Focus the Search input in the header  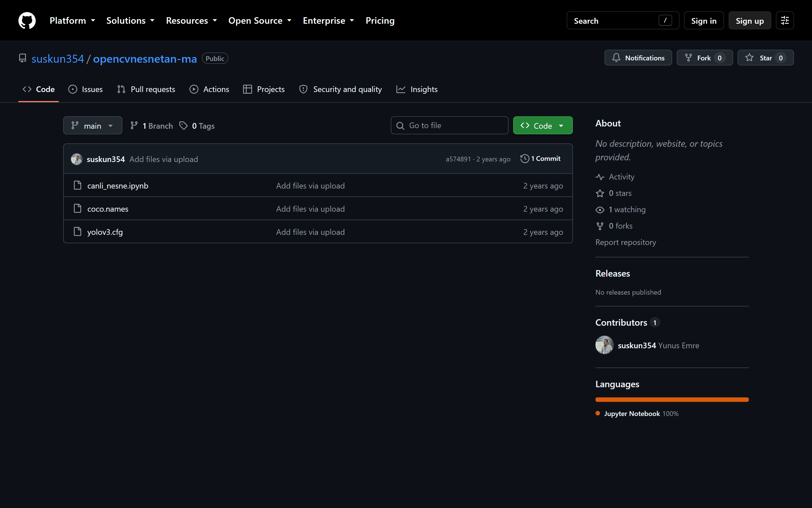(623, 21)
